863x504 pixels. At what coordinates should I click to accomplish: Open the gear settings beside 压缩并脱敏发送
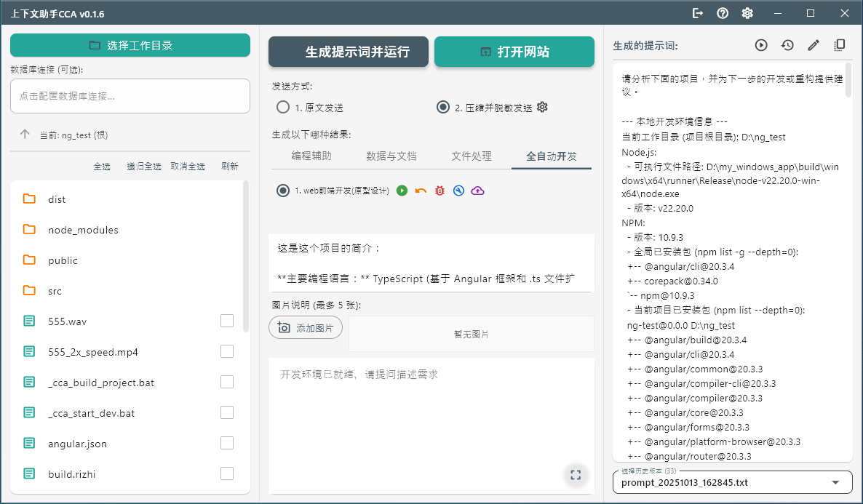(x=541, y=106)
